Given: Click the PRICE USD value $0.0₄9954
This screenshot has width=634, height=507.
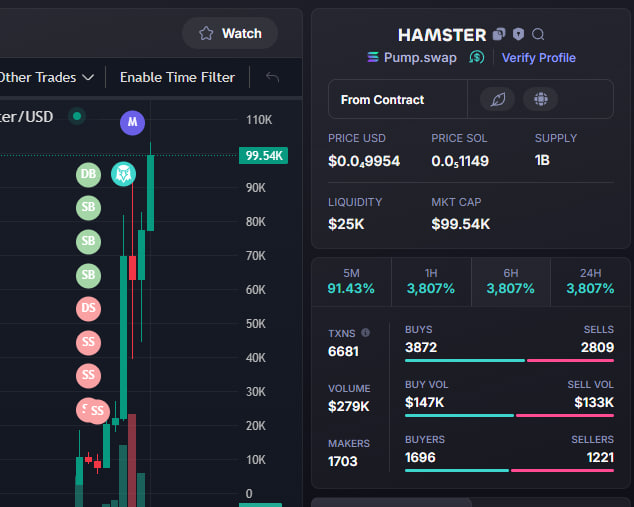Looking at the screenshot, I should 364,161.
